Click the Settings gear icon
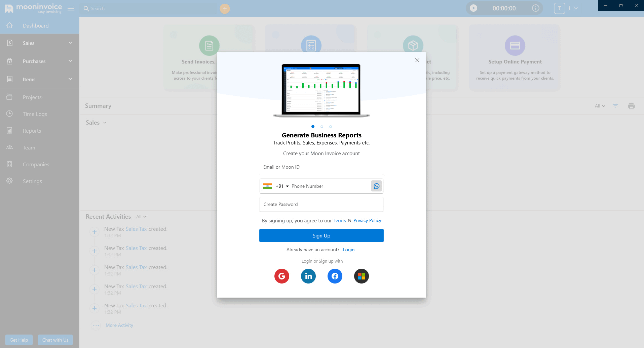644x348 pixels. point(9,181)
